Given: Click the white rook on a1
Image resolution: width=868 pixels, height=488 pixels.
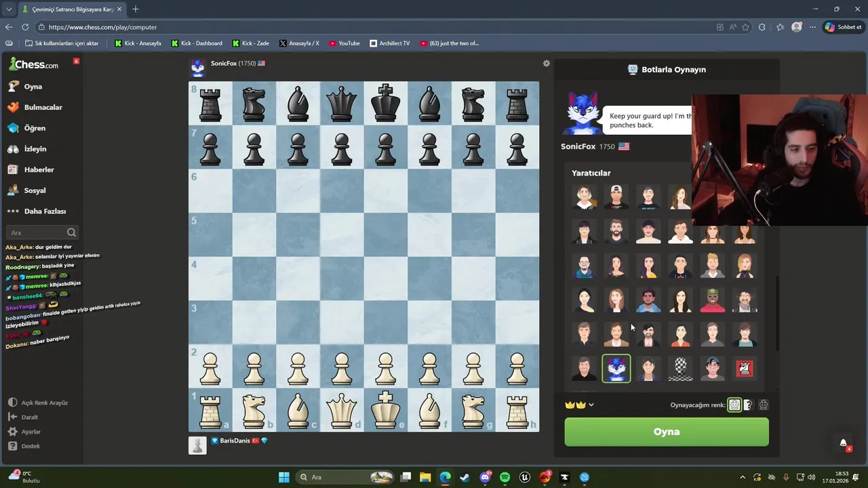Looking at the screenshot, I should point(210,411).
